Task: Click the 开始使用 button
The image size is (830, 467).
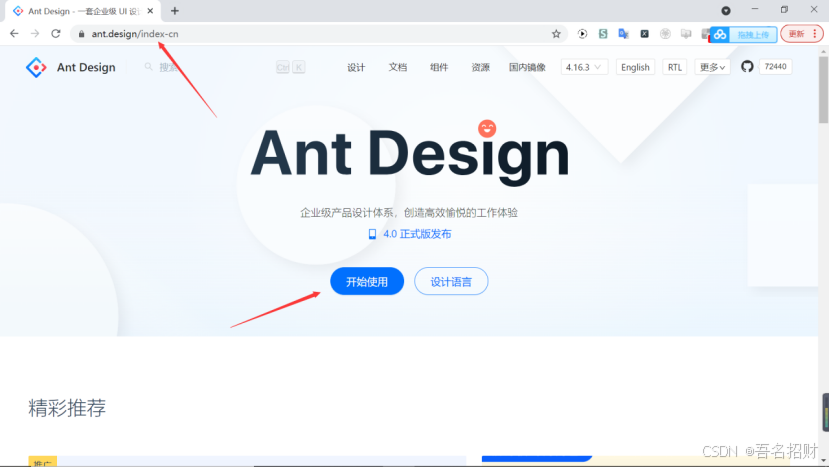Action: click(x=367, y=281)
